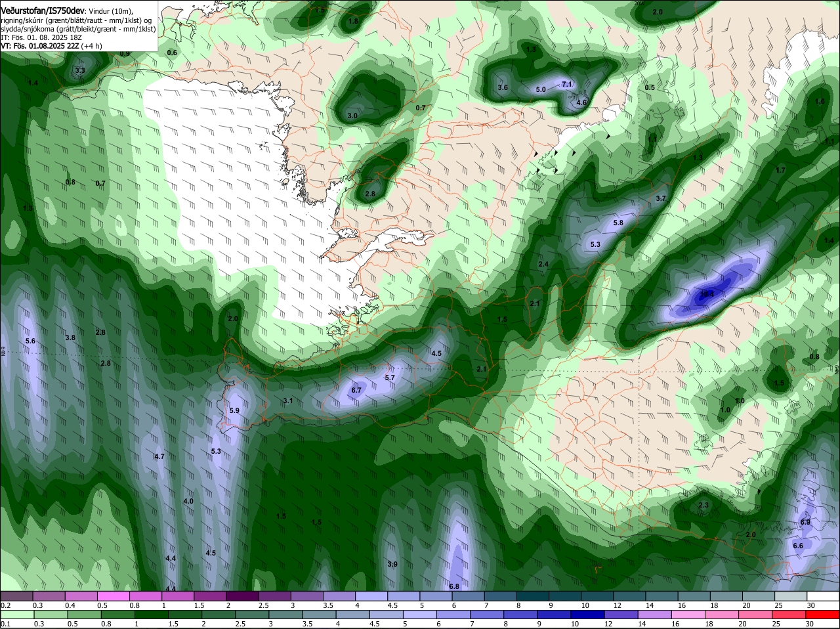Click the Veðurstofan/IS750dev map title

[x=43, y=11]
